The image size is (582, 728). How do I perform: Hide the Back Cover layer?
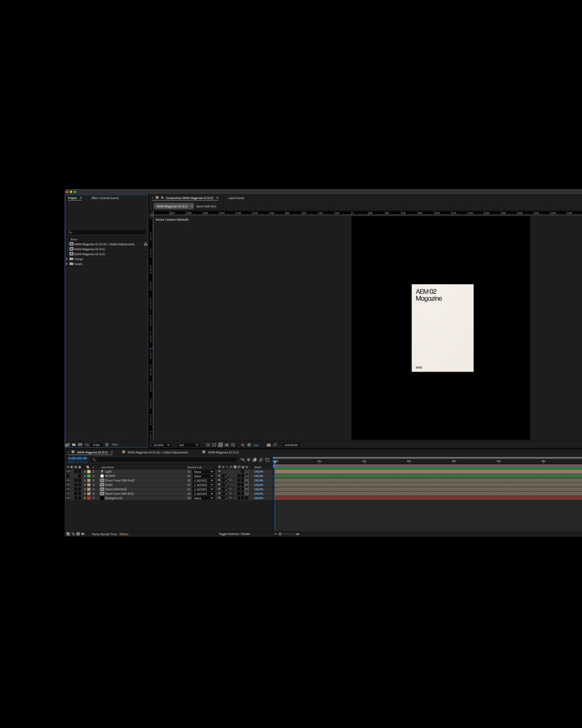[68, 493]
